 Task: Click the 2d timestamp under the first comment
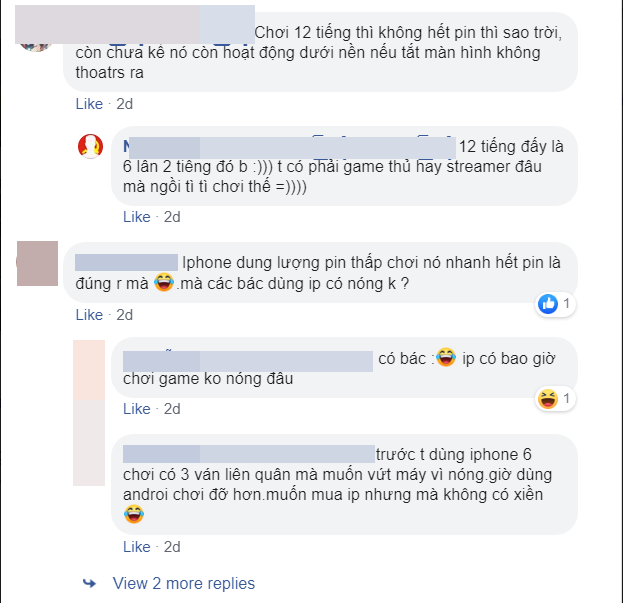[124, 104]
